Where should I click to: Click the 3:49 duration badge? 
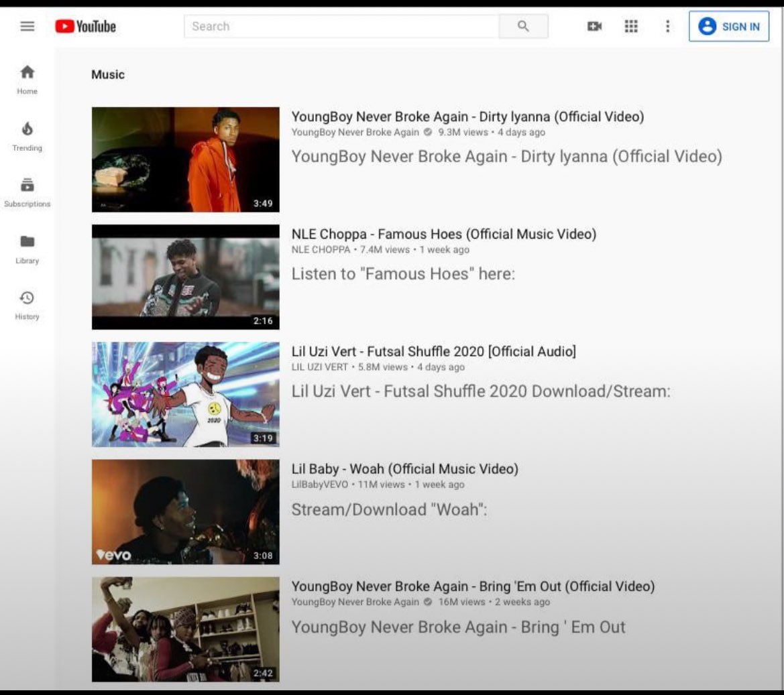tap(263, 203)
